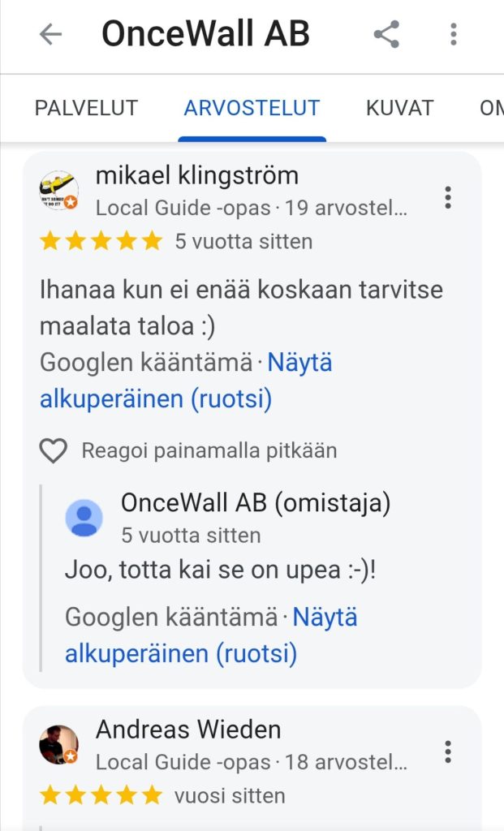Viewport: 504px width, 831px height.
Task: Tap the star rating on Andreas Wieden's review
Action: click(x=101, y=795)
